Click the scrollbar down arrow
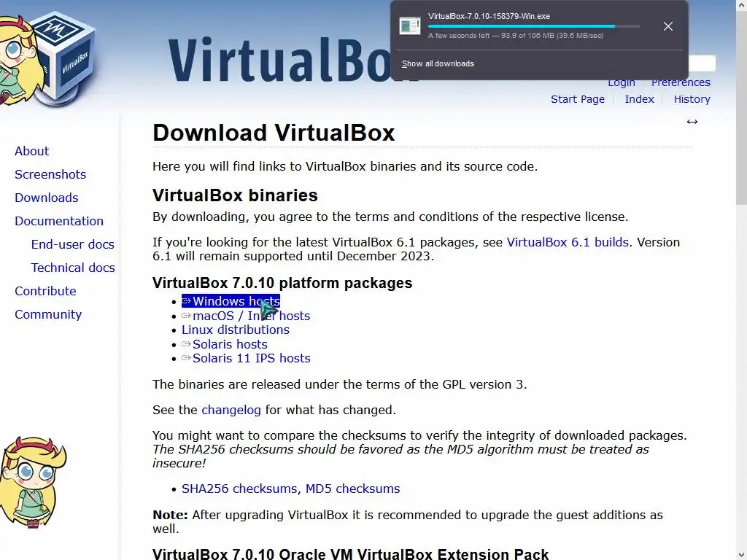Image resolution: width=747 pixels, height=560 pixels. point(741,555)
